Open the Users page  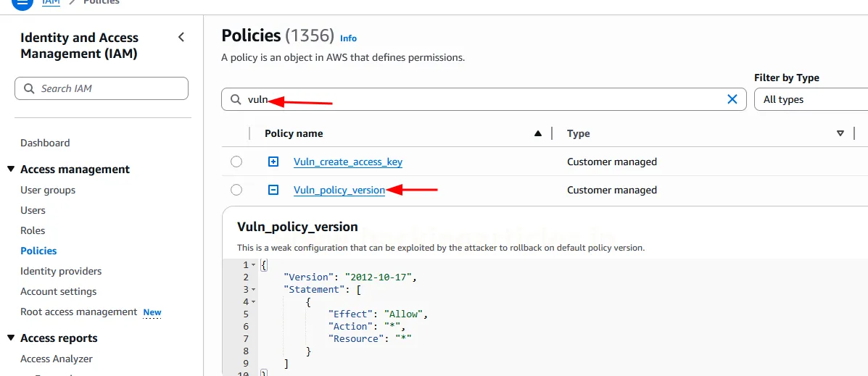pyautogui.click(x=33, y=210)
